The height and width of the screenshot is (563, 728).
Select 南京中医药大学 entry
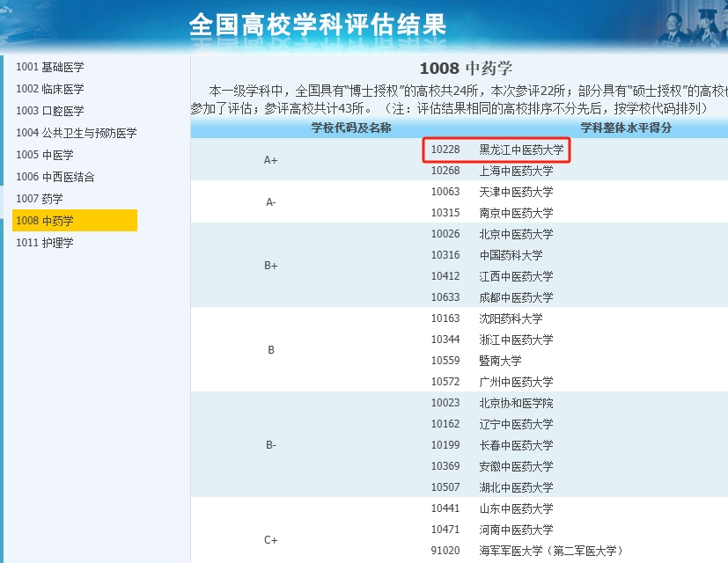(516, 213)
